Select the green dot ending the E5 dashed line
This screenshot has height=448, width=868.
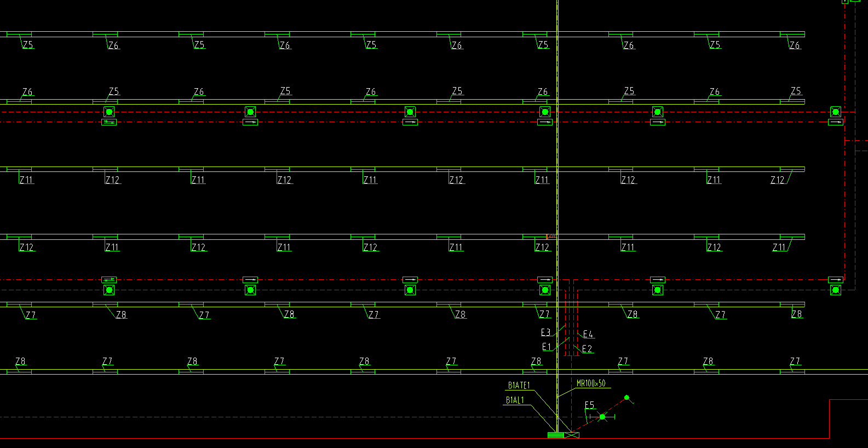click(626, 398)
